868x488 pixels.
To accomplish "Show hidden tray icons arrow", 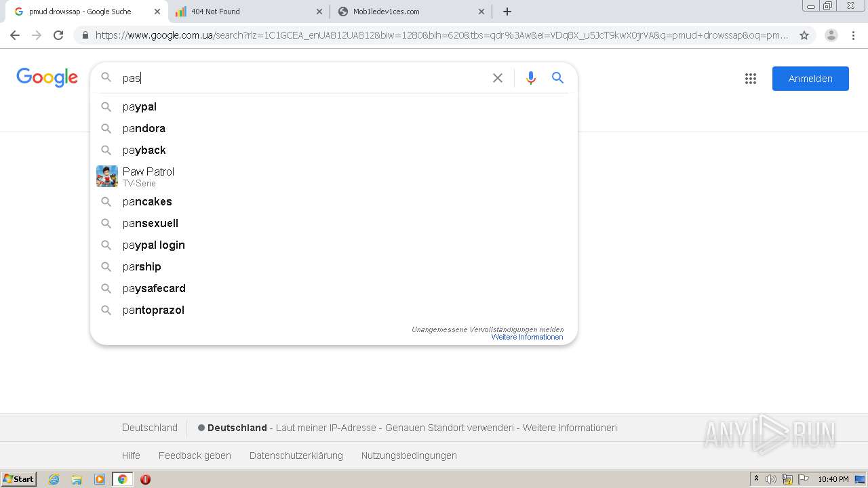I will tap(756, 479).
